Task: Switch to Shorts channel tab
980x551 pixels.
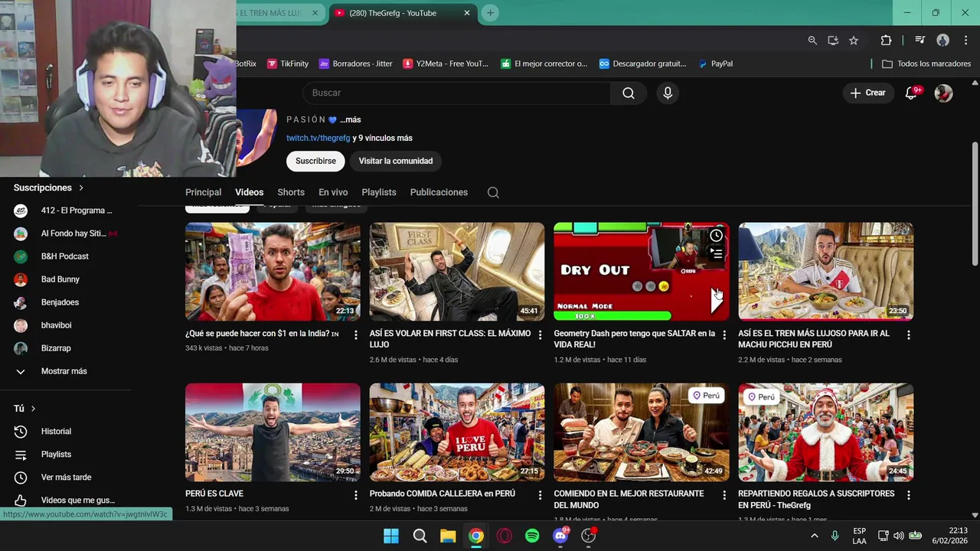Action: [291, 192]
